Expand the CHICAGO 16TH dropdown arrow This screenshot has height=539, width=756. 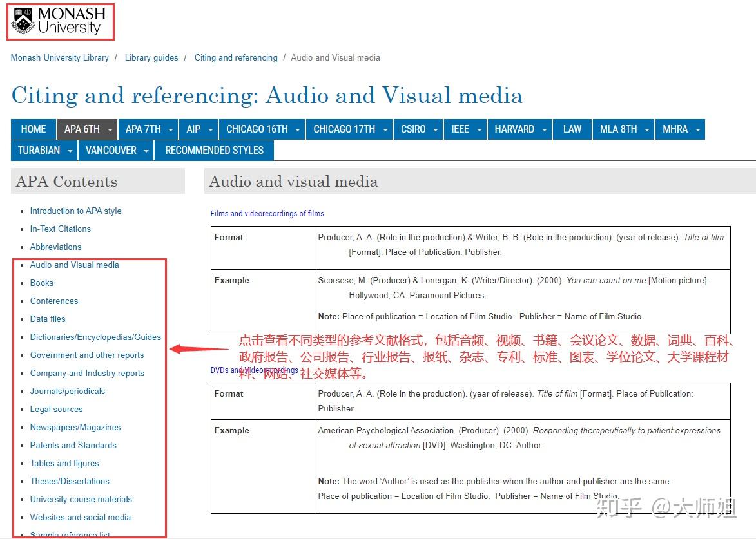298,129
